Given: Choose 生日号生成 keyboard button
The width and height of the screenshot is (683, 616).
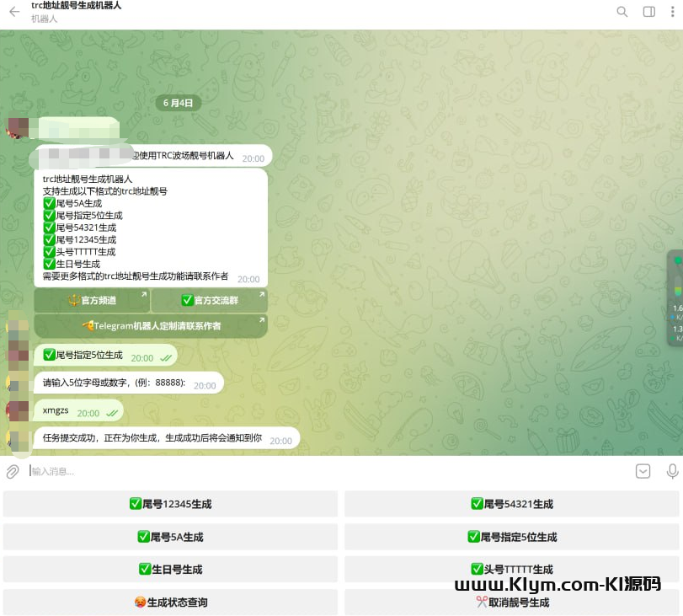Looking at the screenshot, I should [x=170, y=570].
